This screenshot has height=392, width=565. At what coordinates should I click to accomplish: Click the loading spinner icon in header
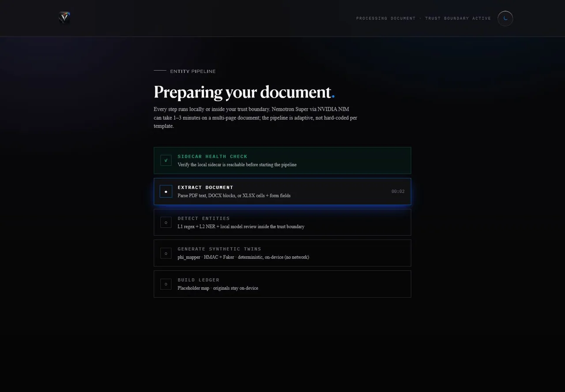coord(505,19)
